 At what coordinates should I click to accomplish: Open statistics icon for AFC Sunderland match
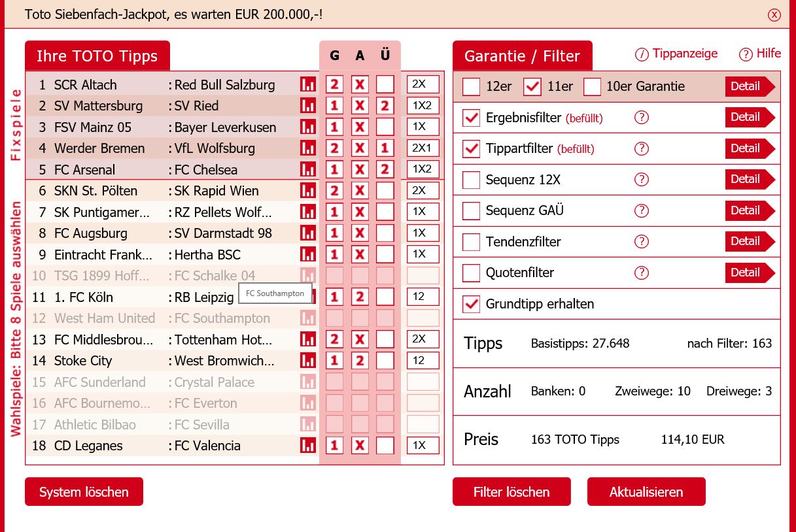(307, 382)
